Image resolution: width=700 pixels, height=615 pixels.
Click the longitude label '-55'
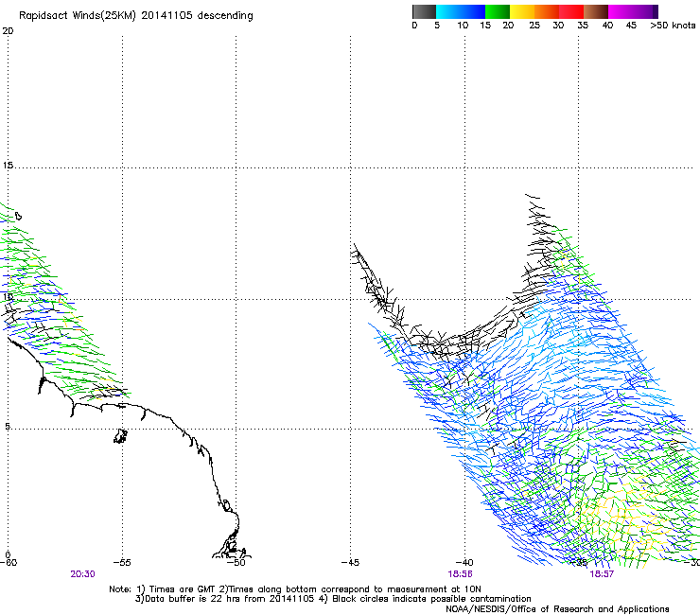122,563
